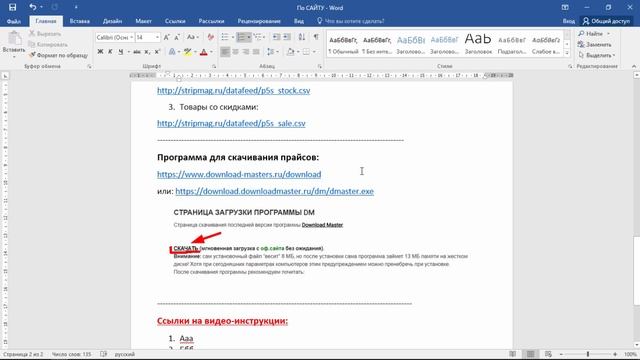Click the Paste (Вставить) clipboard icon
Screen dimensions: 640x360
(14, 39)
